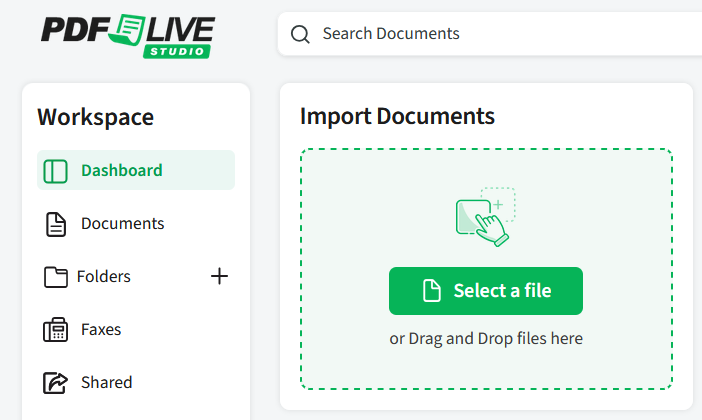Click the Folders folder icon

pos(56,277)
